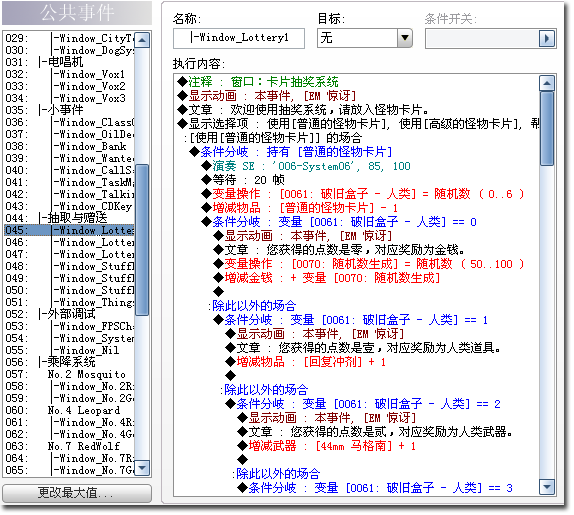
Task: Select 条件分歧 变量 [0061] == 1 line
Action: (x=351, y=320)
